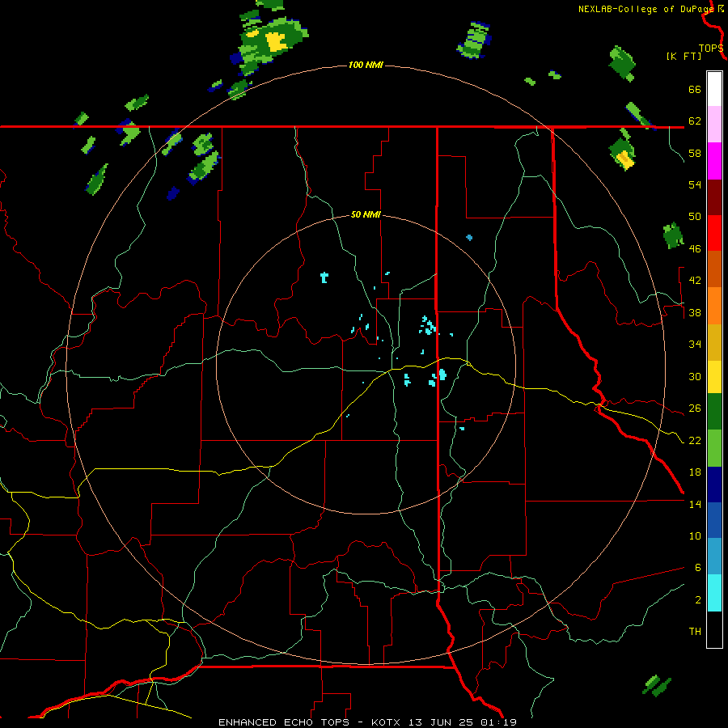Click the 100 NMI range ring label
The height and width of the screenshot is (728, 728).
coord(366,65)
